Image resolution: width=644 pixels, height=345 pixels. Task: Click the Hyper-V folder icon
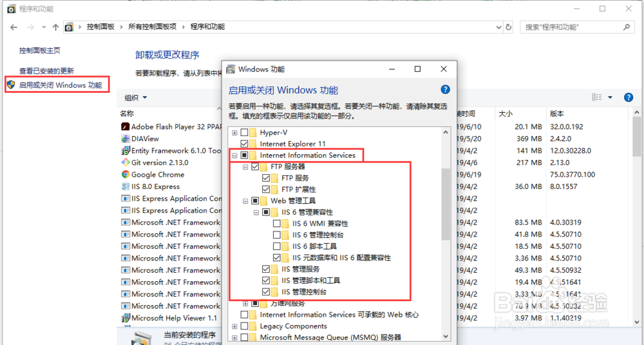(x=254, y=132)
